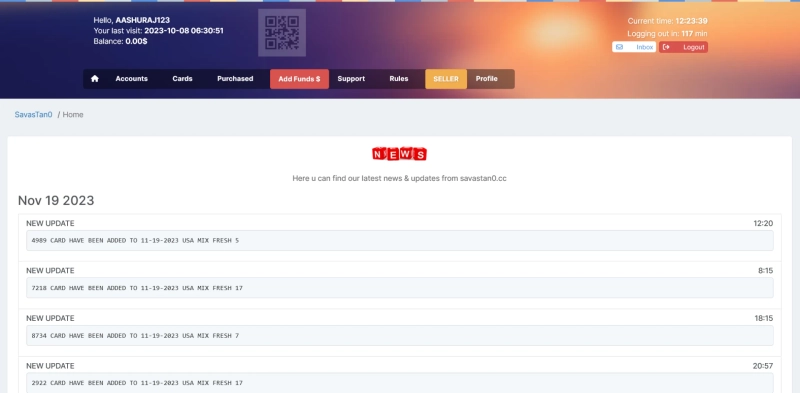Select the AASHURAJ123 username text

click(142, 20)
